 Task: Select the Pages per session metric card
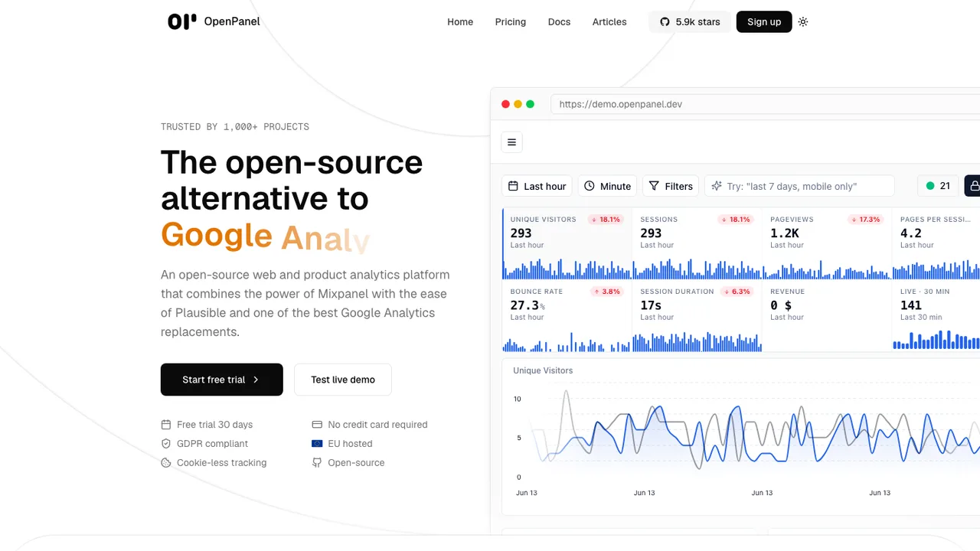(936, 243)
